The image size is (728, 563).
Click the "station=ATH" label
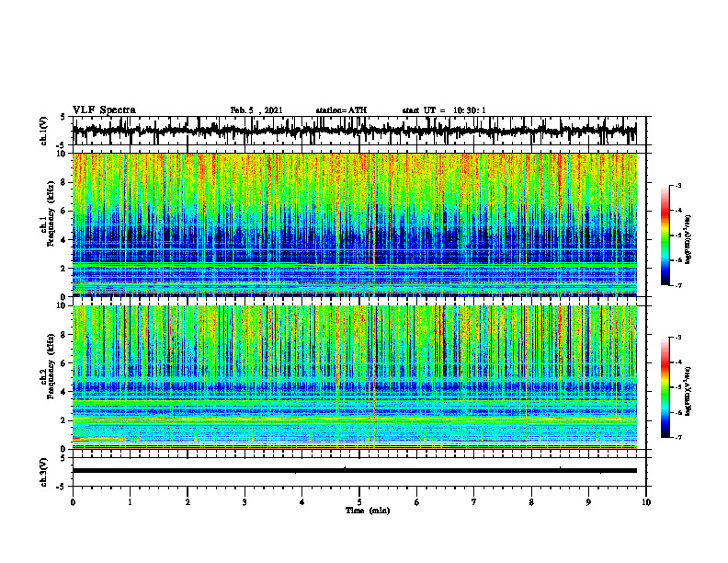[341, 110]
